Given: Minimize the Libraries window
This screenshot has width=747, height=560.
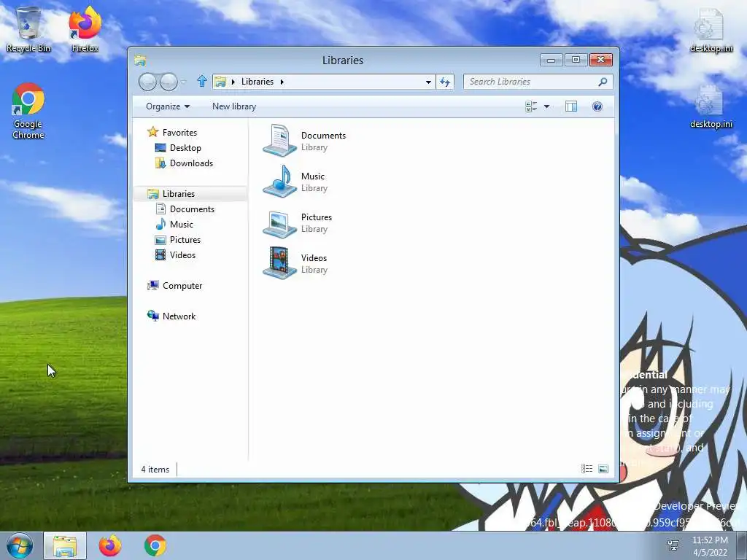Looking at the screenshot, I should (x=551, y=60).
